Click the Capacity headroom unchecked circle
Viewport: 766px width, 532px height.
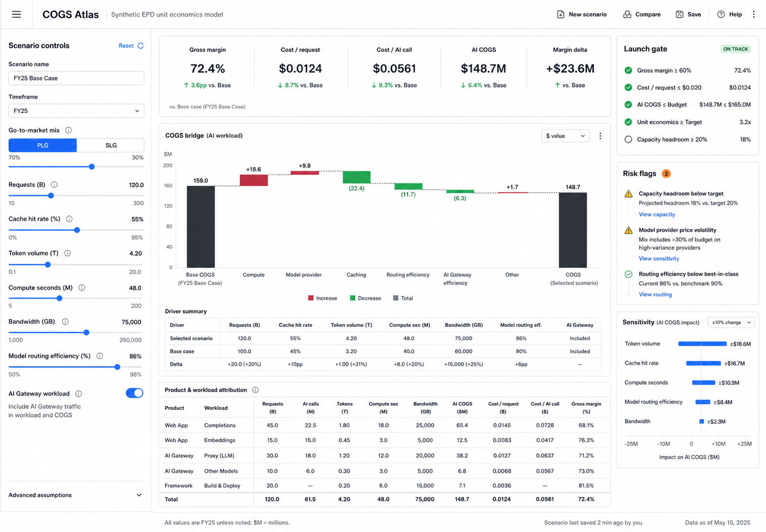[628, 139]
